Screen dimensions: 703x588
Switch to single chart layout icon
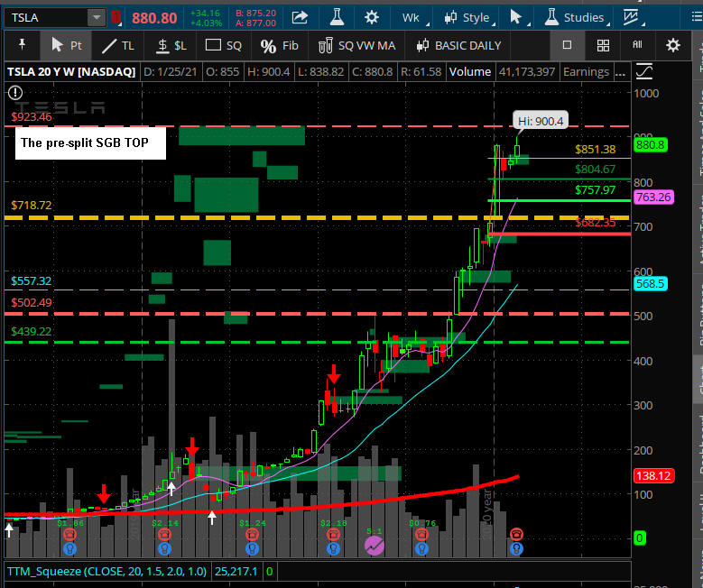567,45
